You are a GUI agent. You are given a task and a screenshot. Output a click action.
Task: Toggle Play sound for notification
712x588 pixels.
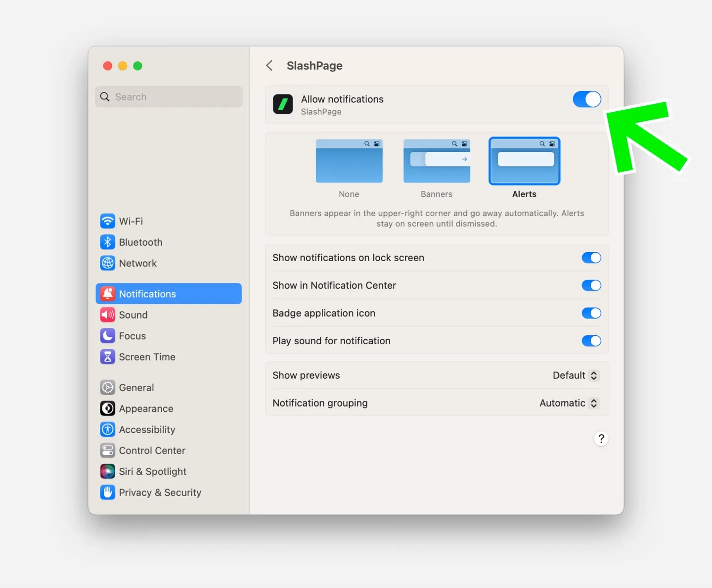point(591,341)
